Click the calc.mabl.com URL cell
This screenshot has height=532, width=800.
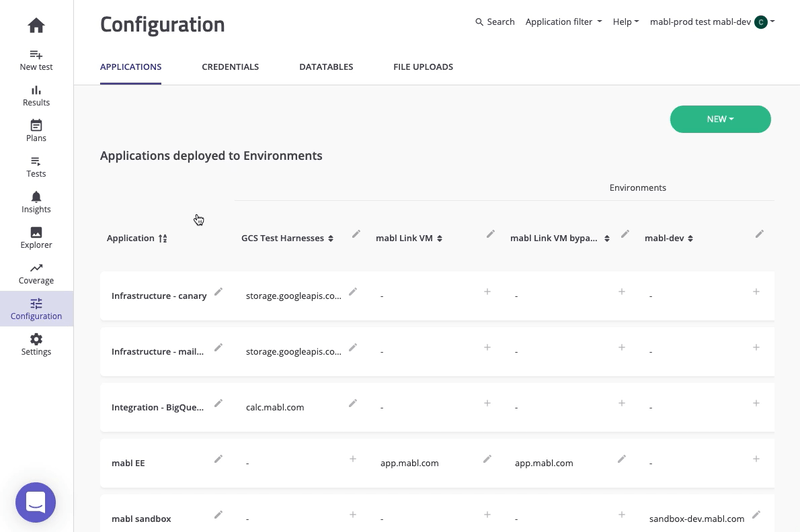pyautogui.click(x=275, y=408)
